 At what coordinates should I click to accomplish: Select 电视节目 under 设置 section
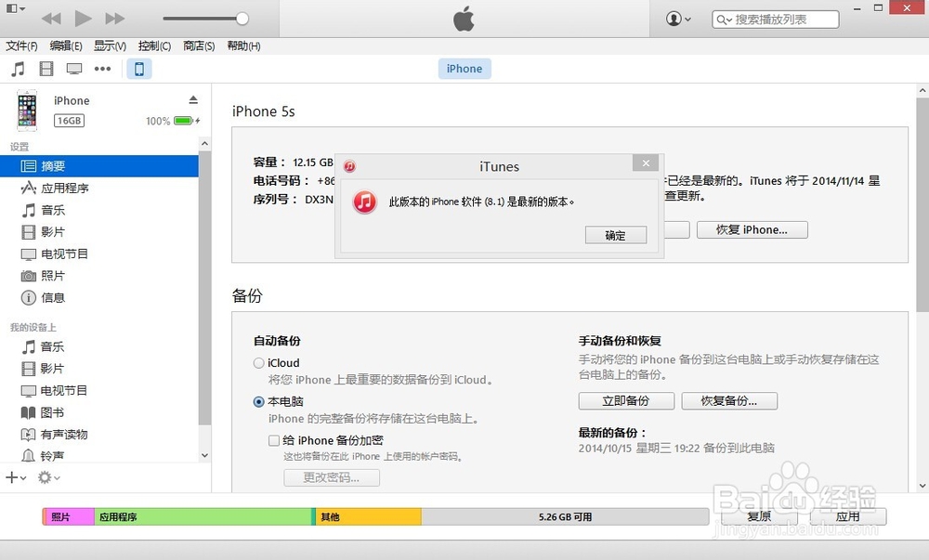point(99,254)
